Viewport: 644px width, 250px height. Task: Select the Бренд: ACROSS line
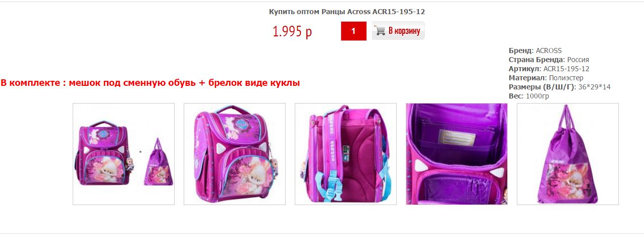(535, 51)
